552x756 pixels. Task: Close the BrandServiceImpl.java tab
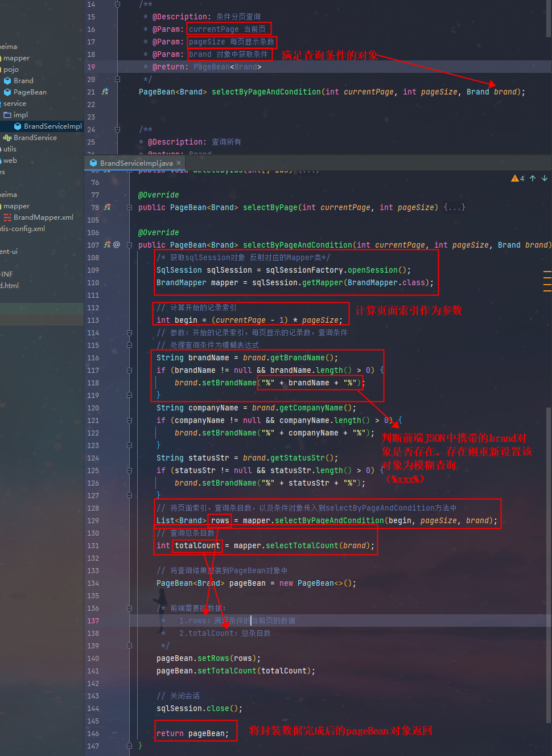[x=179, y=163]
